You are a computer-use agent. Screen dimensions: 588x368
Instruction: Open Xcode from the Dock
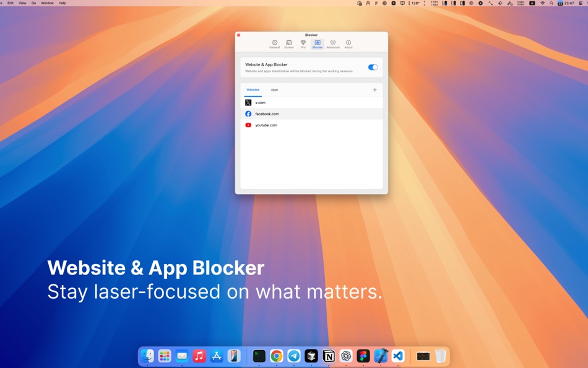pos(381,356)
